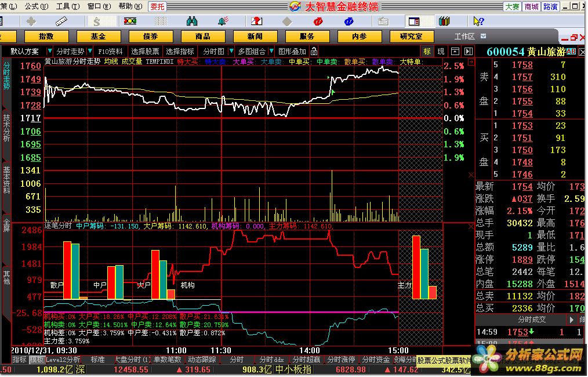Close the volume sub-chart with red X

pyautogui.click(x=471, y=175)
